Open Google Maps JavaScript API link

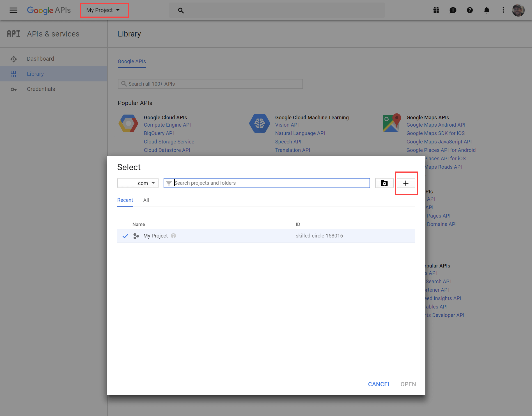pyautogui.click(x=439, y=142)
